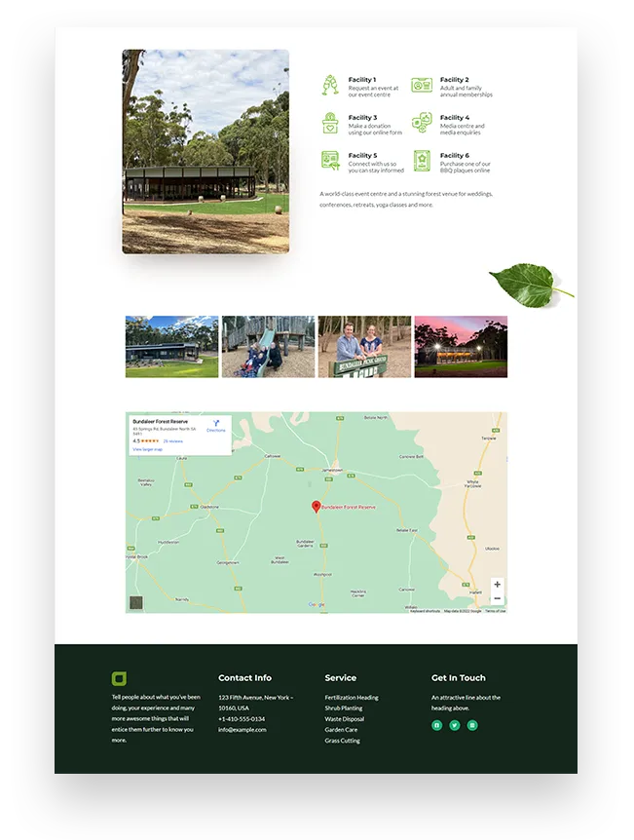The image size is (634, 840).
Task: Click the Directions arrow icon on the map card
Action: (216, 424)
